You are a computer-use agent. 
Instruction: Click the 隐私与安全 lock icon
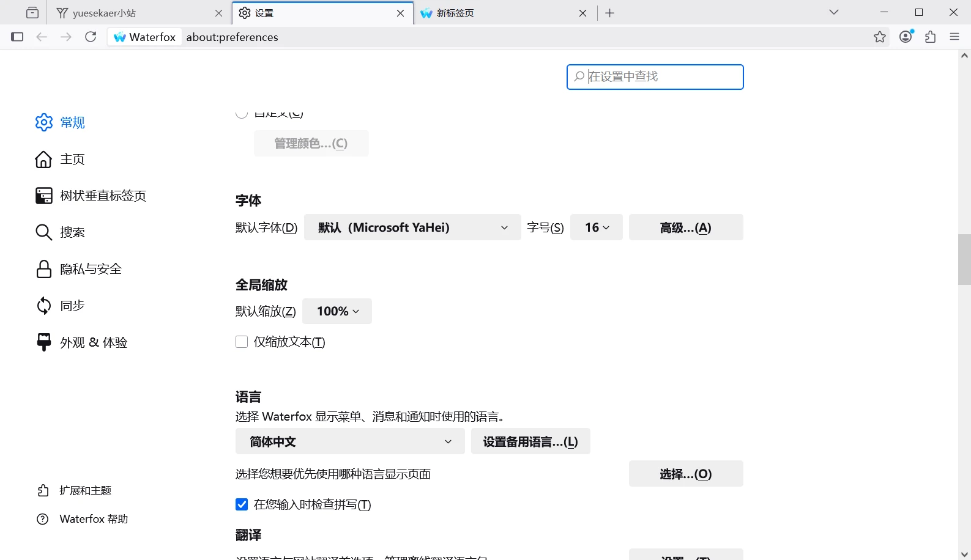click(44, 269)
